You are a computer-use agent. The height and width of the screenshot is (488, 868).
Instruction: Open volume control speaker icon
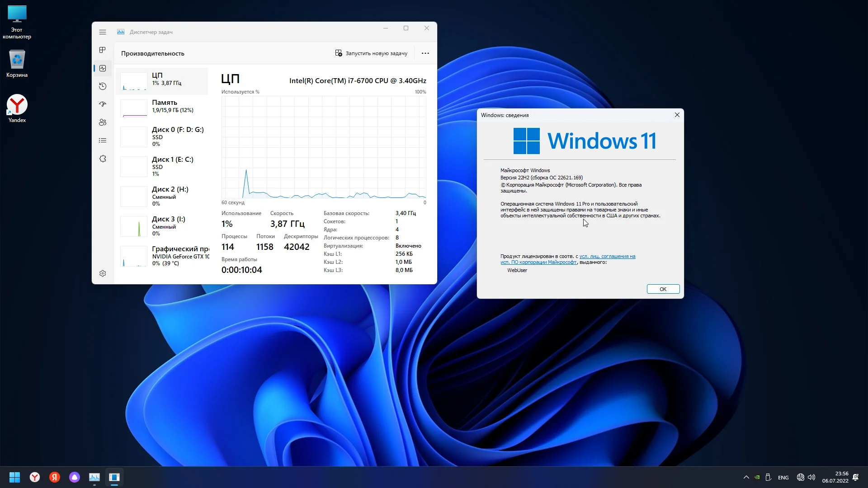(811, 477)
